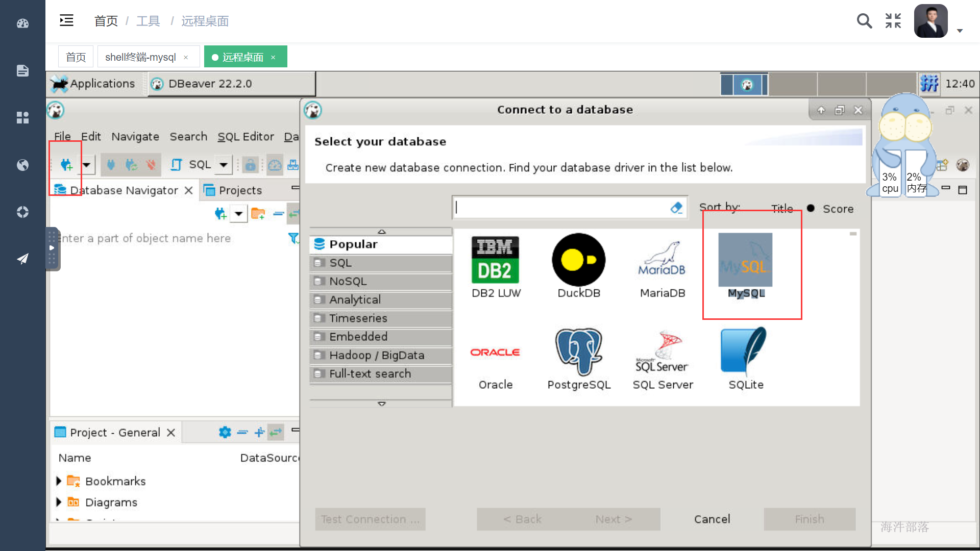Open new SQL script editor icon
The image size is (980, 551).
pos(176,165)
